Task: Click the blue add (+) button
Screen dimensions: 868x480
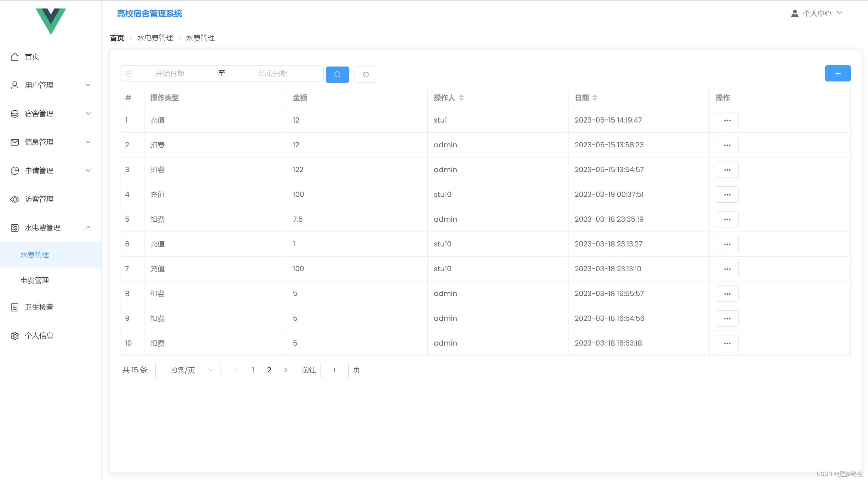Action: pyautogui.click(x=837, y=73)
